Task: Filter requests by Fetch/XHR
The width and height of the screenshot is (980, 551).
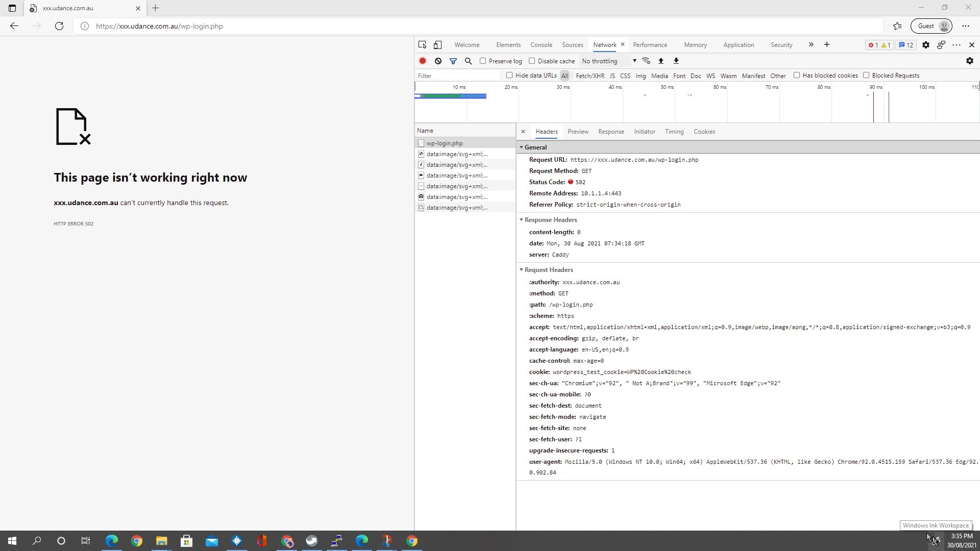Action: click(590, 76)
